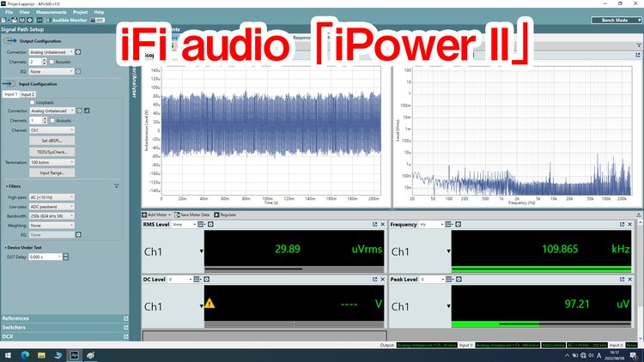Close the RMS Level meter
This screenshot has width=644, height=362.
pyautogui.click(x=382, y=224)
